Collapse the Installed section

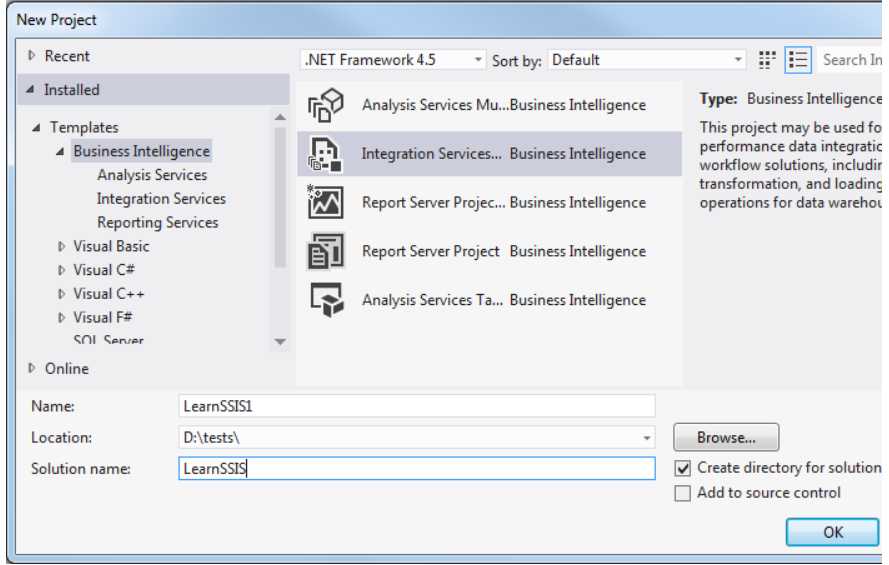(31, 90)
